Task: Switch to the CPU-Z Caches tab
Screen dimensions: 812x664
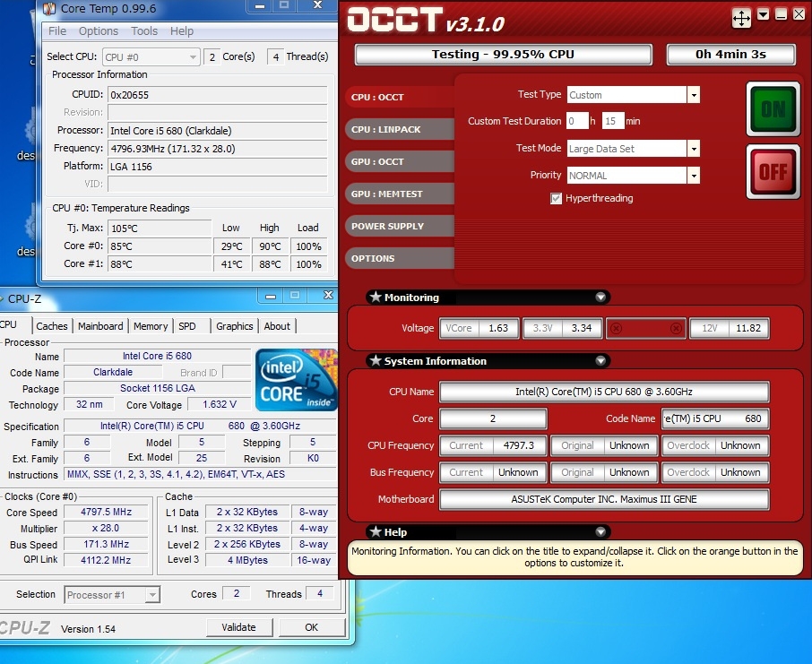Action: 52,326
